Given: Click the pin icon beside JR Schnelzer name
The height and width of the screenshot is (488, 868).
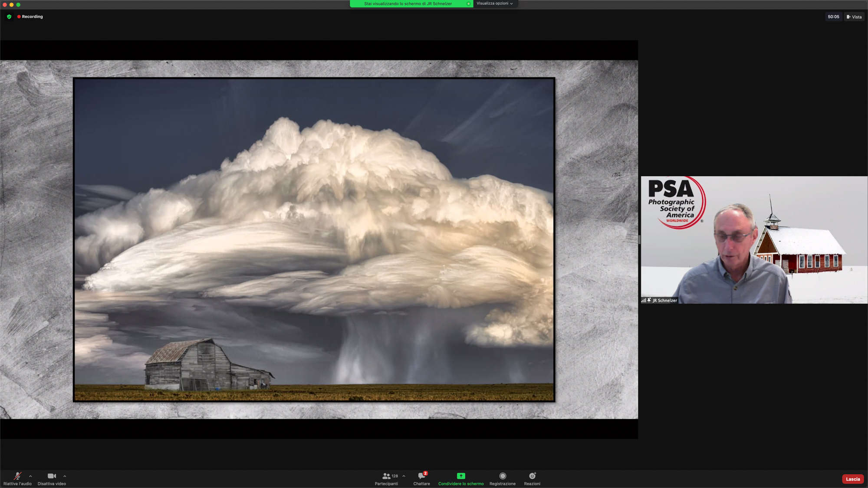Looking at the screenshot, I should coord(649,300).
